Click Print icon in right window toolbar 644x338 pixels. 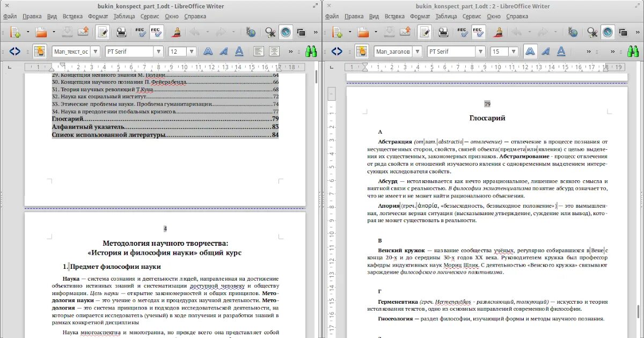pyautogui.click(x=444, y=32)
